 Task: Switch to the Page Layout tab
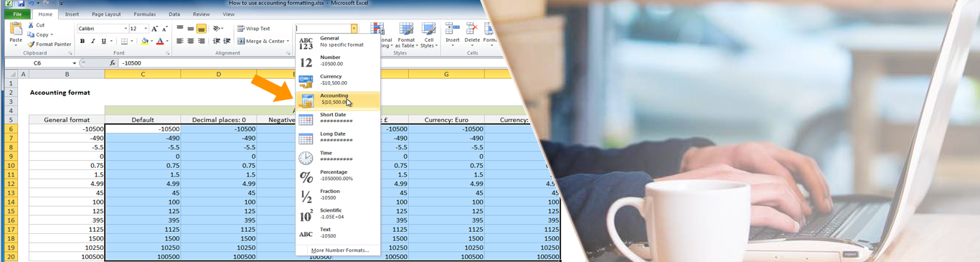(106, 14)
